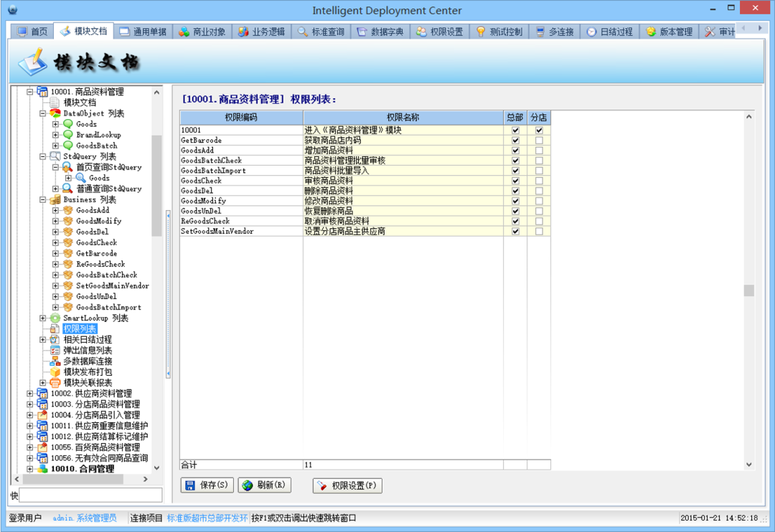Click the GoodsDel business package icon

pos(67,232)
